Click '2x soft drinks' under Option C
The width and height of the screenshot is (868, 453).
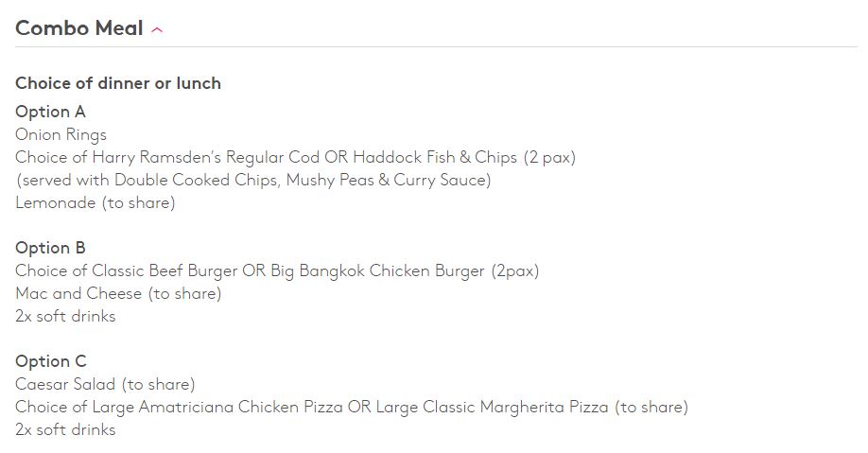[65, 429]
